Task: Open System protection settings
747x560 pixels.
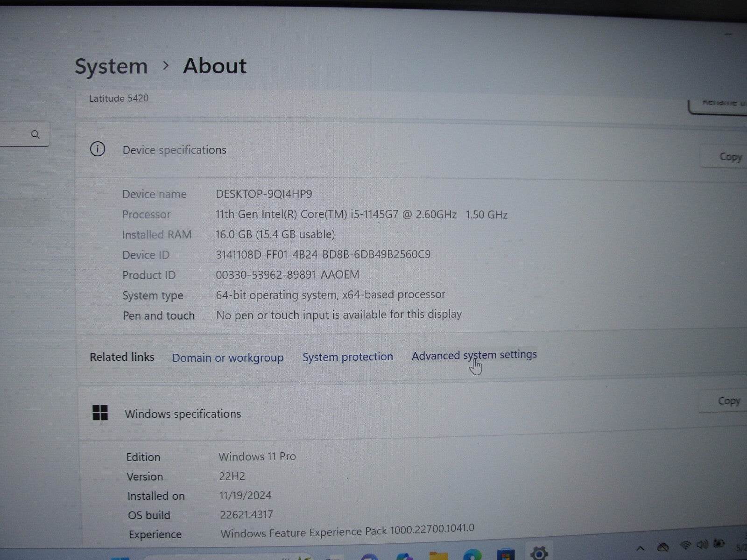Action: (347, 357)
